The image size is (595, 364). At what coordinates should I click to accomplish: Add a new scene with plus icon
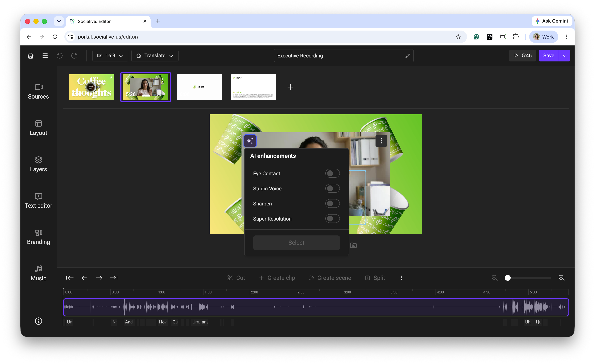pyautogui.click(x=290, y=87)
